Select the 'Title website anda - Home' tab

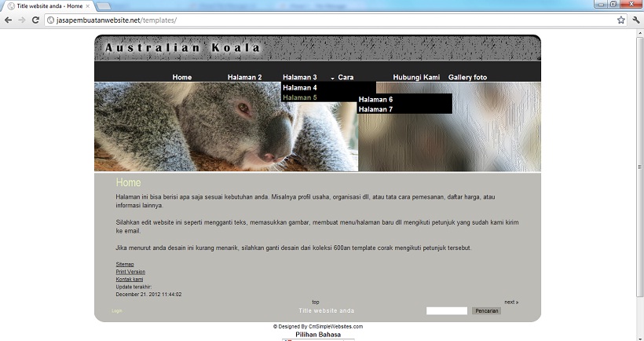coord(49,6)
